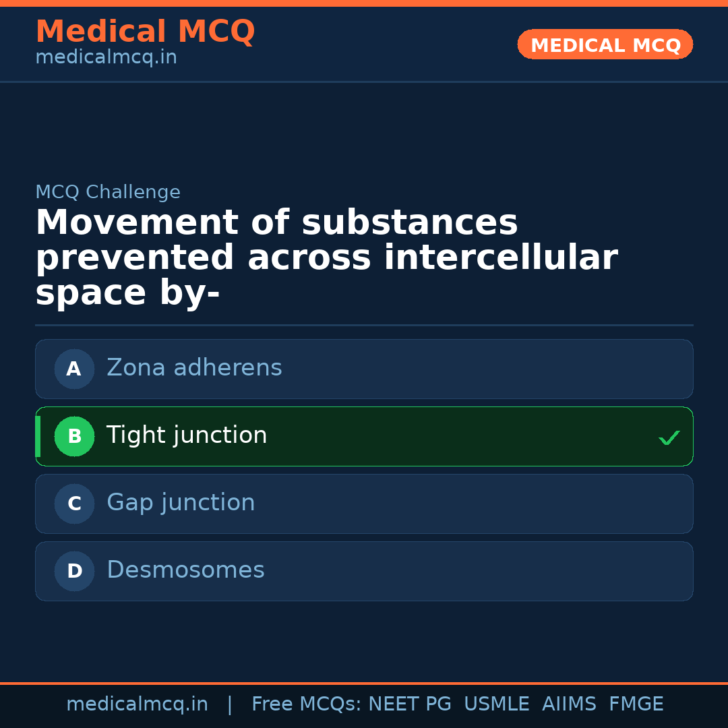Click the green checkmark on Tight junction

pyautogui.click(x=669, y=437)
